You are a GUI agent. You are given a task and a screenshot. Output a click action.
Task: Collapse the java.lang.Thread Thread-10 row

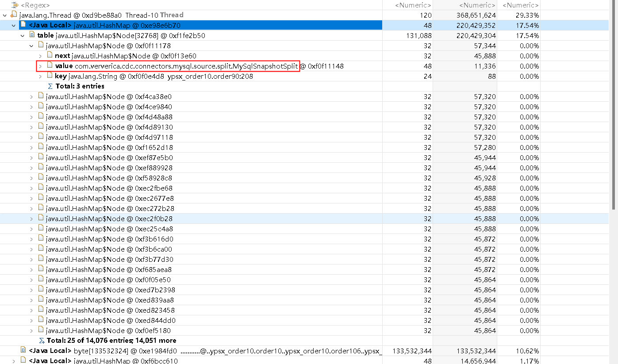click(x=4, y=15)
